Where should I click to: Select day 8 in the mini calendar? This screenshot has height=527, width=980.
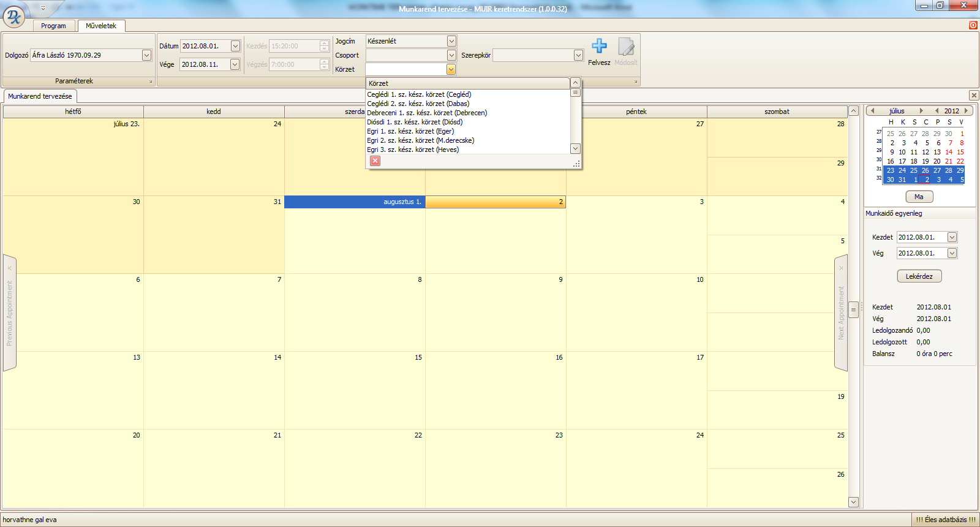962,143
